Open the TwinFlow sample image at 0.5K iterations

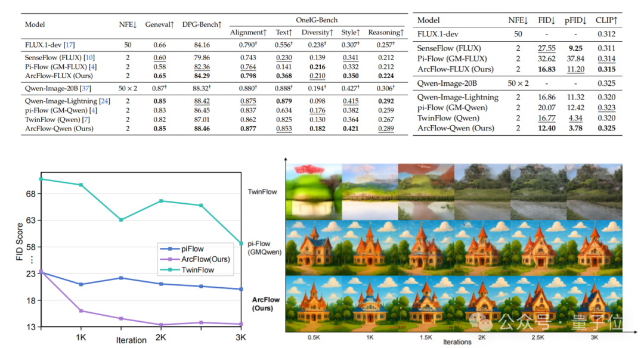(x=314, y=192)
